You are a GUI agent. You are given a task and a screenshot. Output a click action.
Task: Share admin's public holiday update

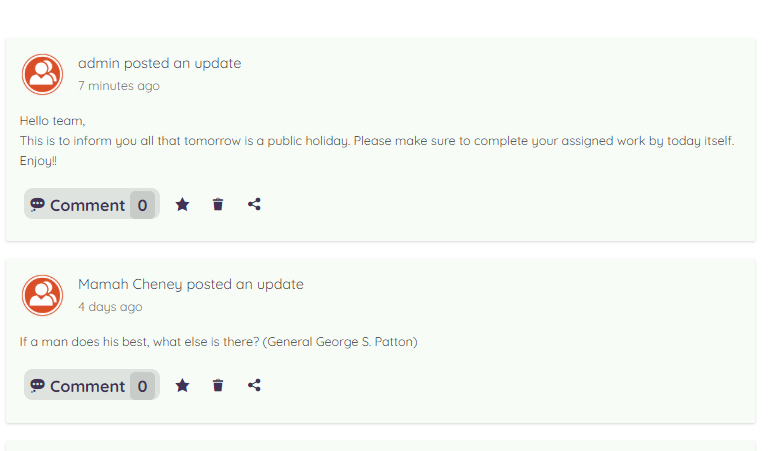[x=254, y=204]
